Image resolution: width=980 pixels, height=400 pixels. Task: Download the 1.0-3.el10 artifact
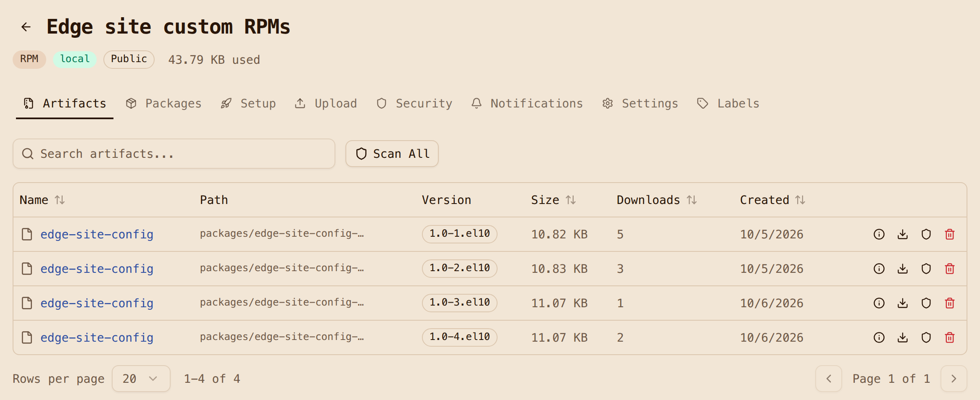(903, 303)
